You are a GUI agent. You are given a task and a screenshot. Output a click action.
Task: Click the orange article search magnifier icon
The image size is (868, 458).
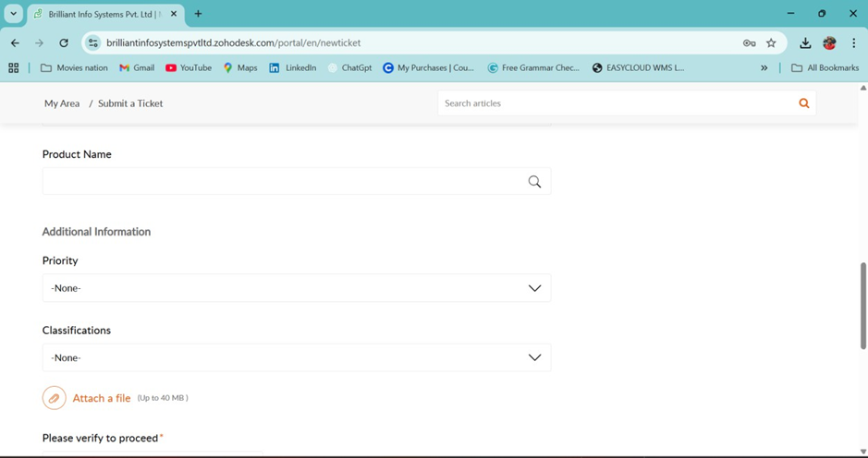coord(803,103)
